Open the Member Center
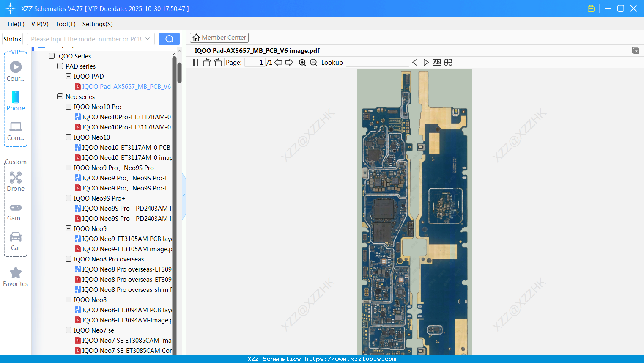 219,38
